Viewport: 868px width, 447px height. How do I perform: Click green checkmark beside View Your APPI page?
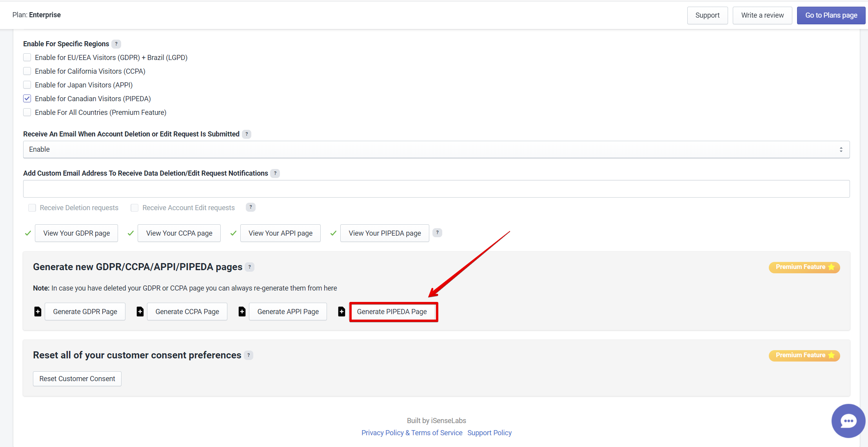click(233, 233)
